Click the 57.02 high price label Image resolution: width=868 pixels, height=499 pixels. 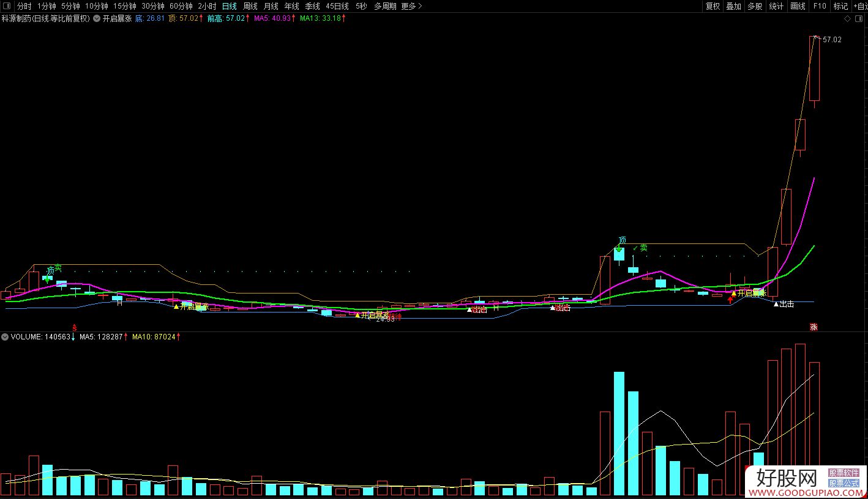click(832, 39)
